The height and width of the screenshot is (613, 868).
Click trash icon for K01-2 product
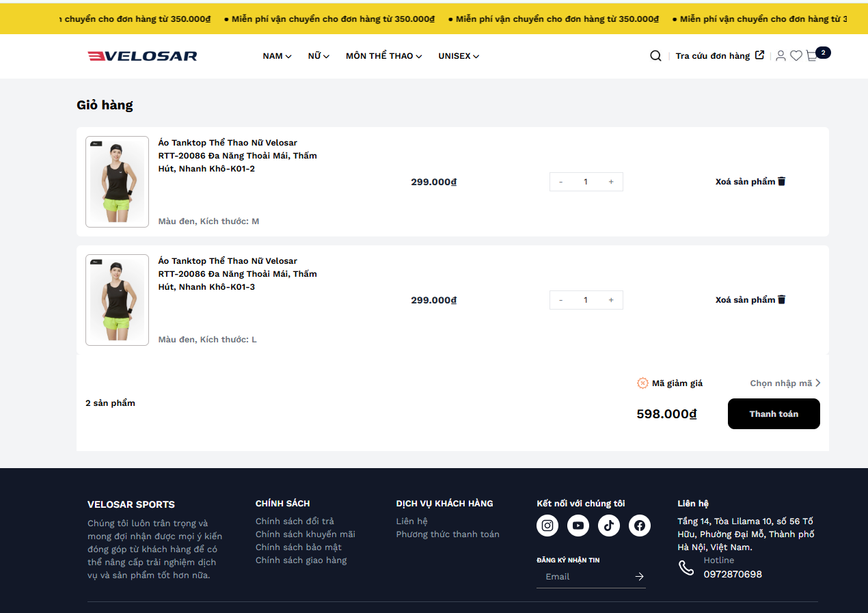782,181
